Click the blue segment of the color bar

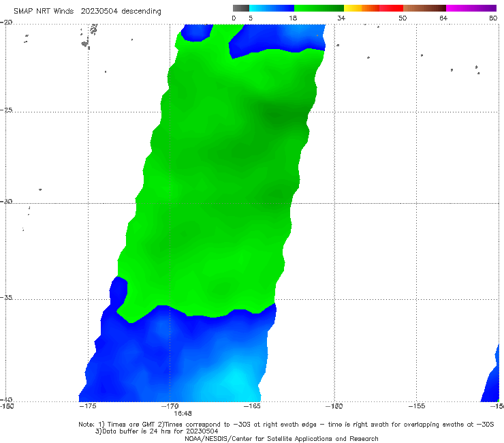[272, 8]
